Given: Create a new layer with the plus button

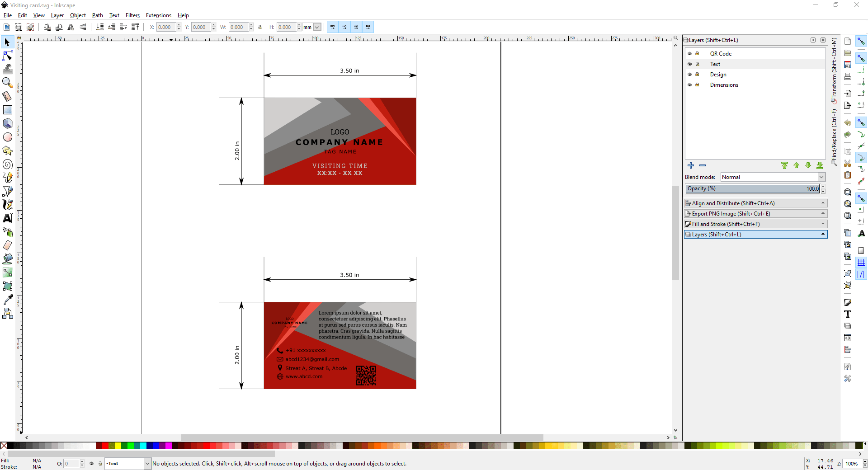Looking at the screenshot, I should [691, 165].
